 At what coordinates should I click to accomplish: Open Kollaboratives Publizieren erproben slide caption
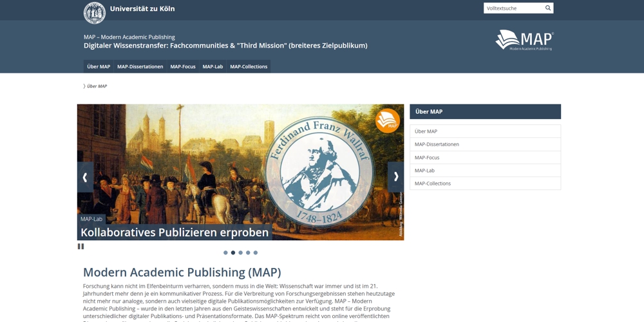175,232
